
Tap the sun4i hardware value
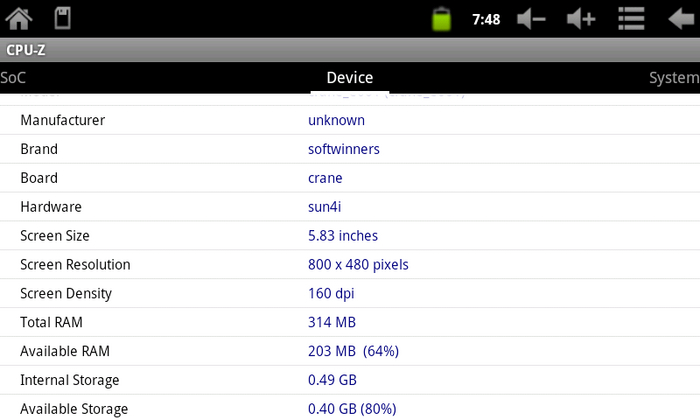click(x=325, y=207)
